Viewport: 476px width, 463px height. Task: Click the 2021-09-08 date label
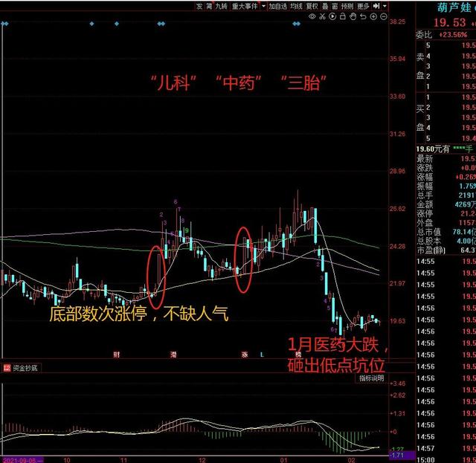(22, 460)
